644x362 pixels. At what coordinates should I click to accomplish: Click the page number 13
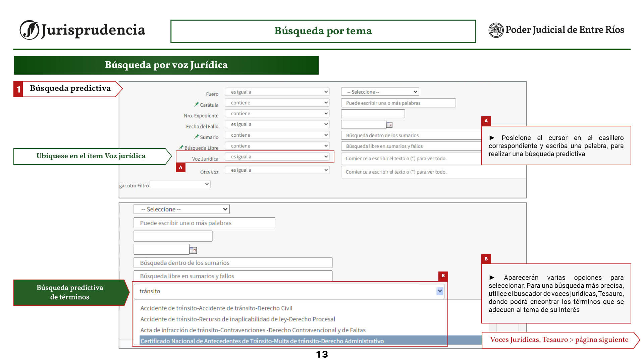click(x=322, y=354)
